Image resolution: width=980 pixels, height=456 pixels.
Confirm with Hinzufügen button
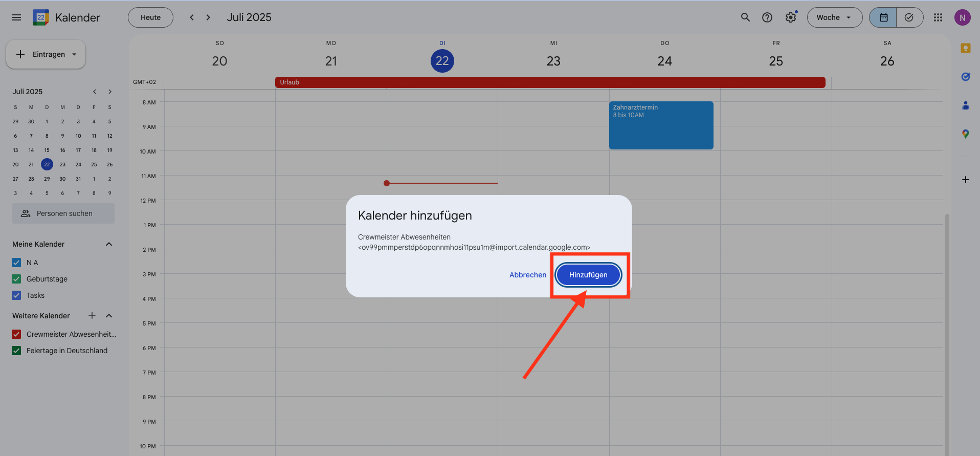pyautogui.click(x=588, y=275)
